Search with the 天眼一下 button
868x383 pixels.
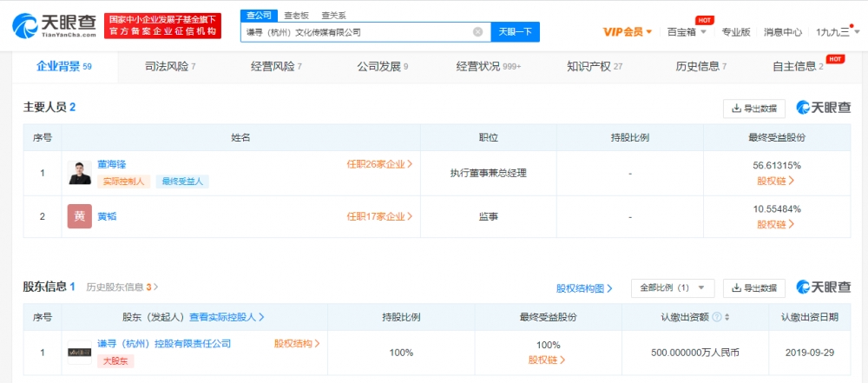tap(516, 32)
